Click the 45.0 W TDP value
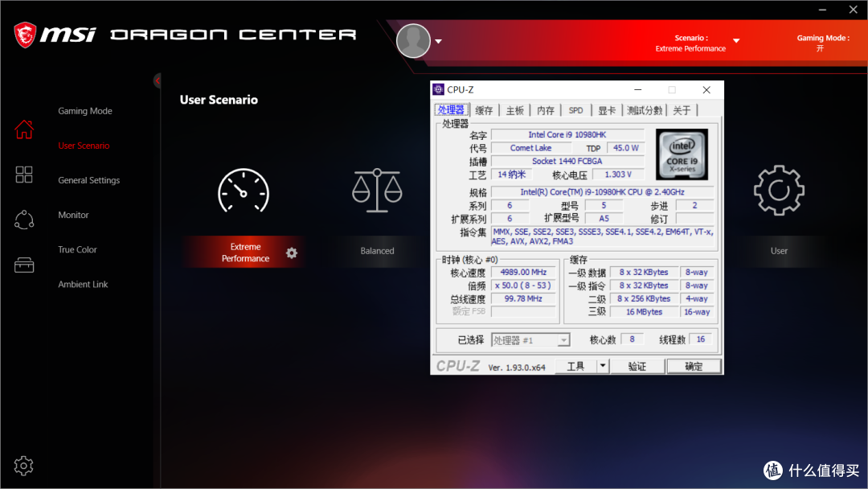 (625, 148)
